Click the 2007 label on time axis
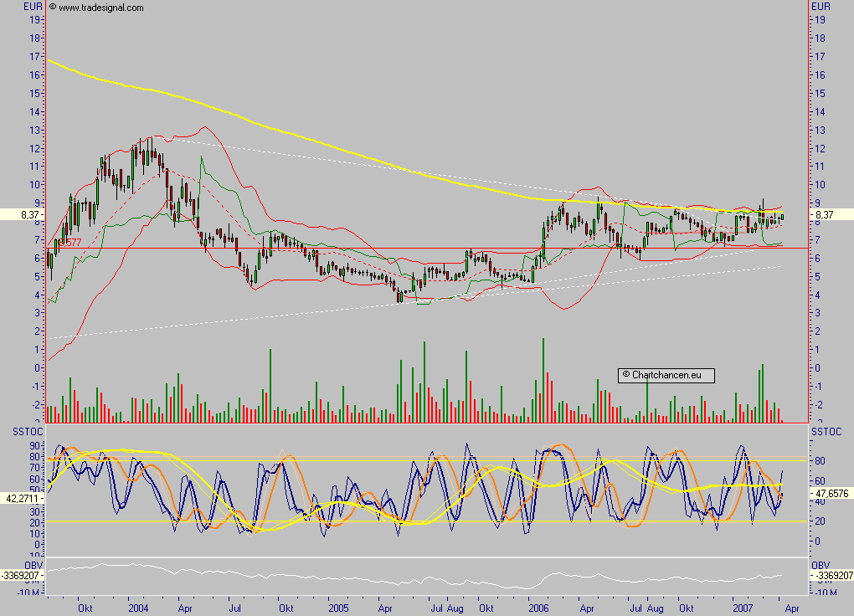This screenshot has width=854, height=616. pyautogui.click(x=743, y=608)
